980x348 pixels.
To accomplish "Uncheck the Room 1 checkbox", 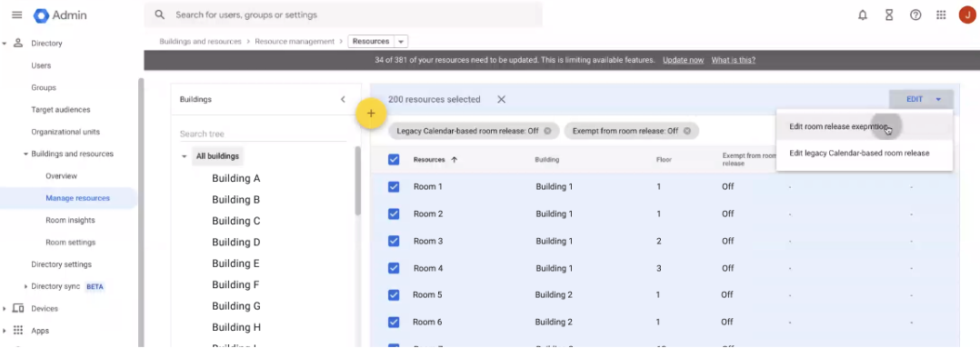I will click(394, 186).
